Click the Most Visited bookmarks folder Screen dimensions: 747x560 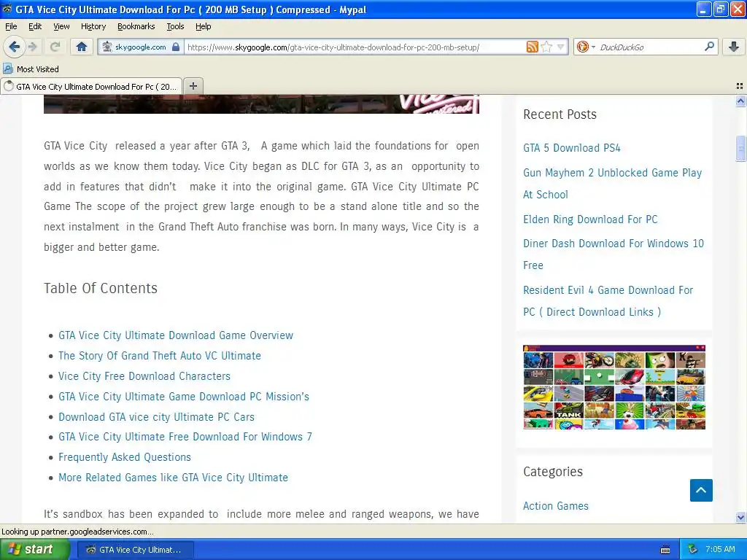(x=31, y=69)
